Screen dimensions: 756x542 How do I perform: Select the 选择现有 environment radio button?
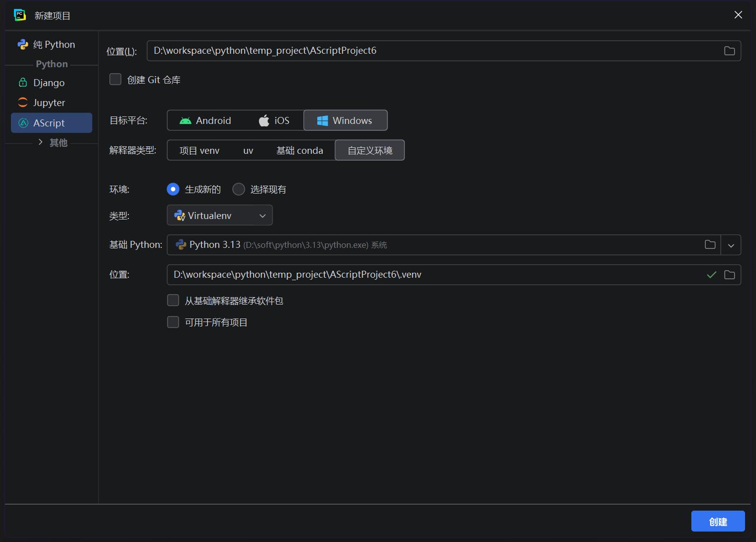[239, 190]
